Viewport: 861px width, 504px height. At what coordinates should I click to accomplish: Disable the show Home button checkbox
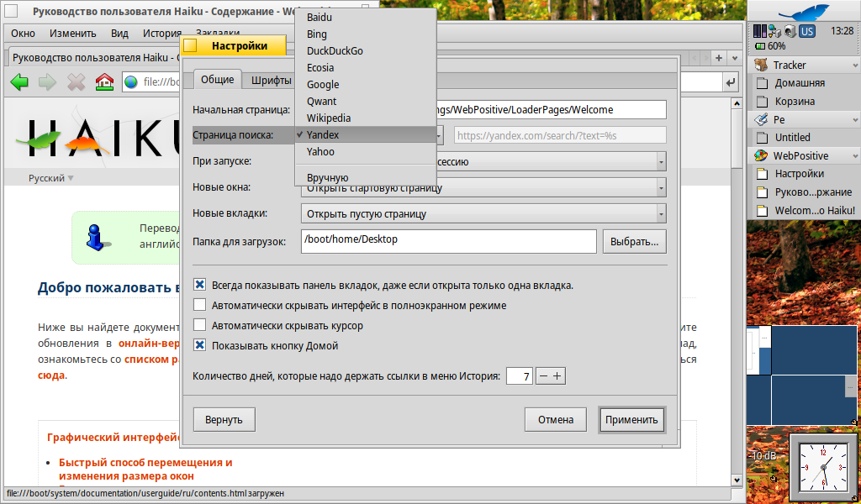[x=200, y=345]
